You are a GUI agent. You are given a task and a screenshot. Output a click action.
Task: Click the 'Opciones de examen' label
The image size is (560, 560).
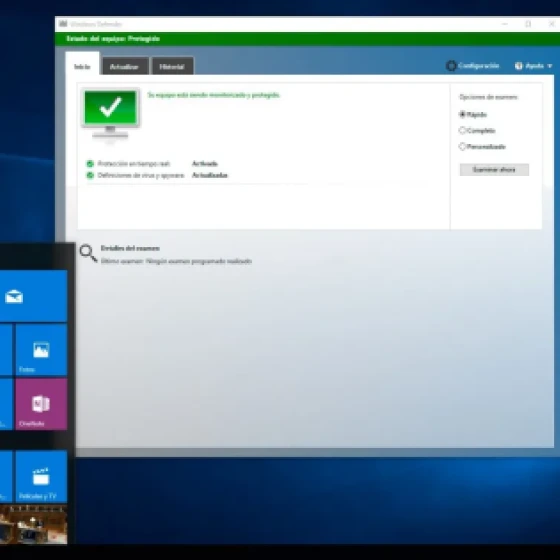pyautogui.click(x=488, y=97)
